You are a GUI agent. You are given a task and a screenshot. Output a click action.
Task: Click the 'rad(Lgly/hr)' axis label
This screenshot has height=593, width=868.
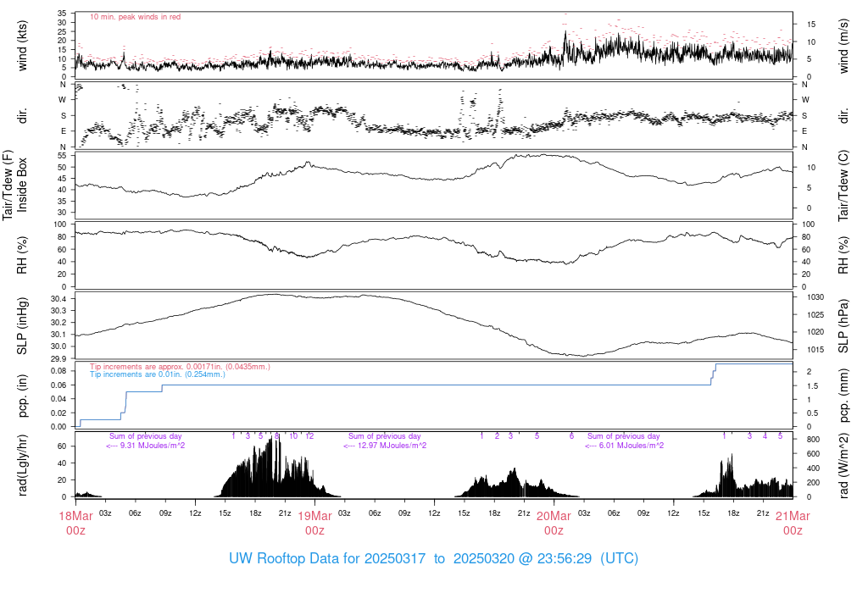(22, 465)
